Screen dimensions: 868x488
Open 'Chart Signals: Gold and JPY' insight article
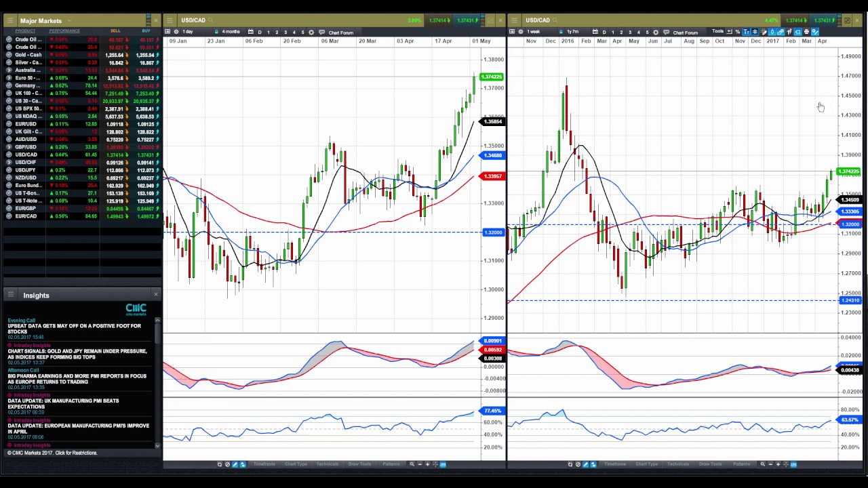pos(77,354)
